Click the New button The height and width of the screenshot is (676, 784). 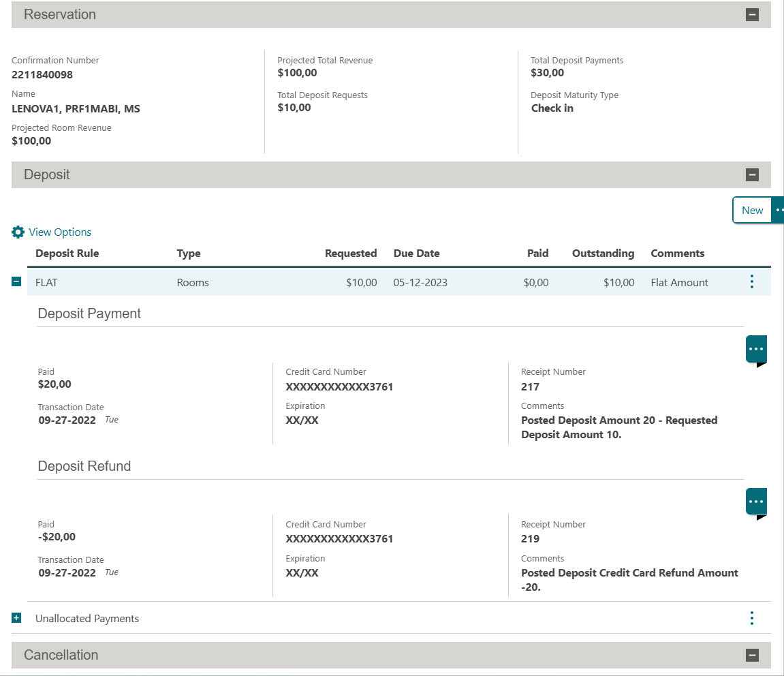pyautogui.click(x=751, y=210)
